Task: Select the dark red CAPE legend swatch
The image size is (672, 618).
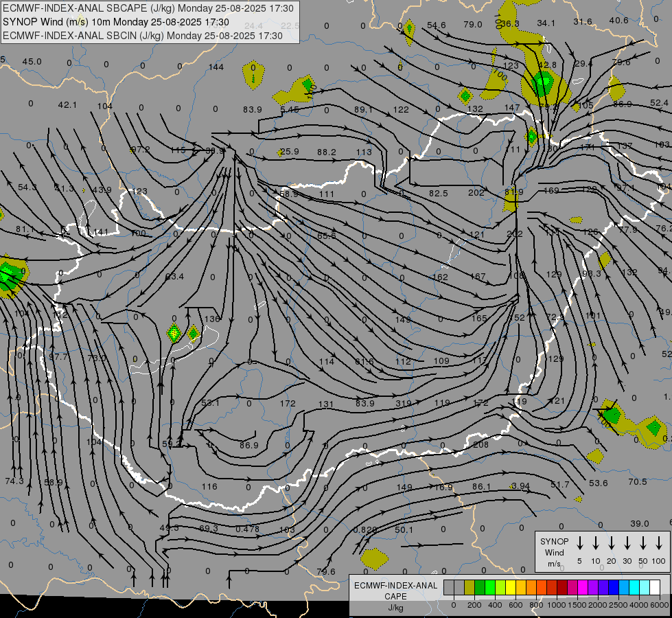Action: tap(562, 588)
